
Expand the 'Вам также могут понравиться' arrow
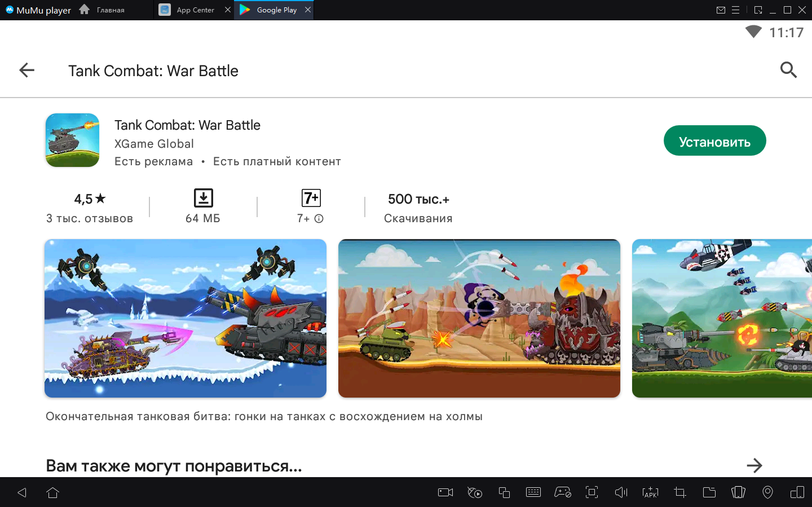[x=754, y=466]
